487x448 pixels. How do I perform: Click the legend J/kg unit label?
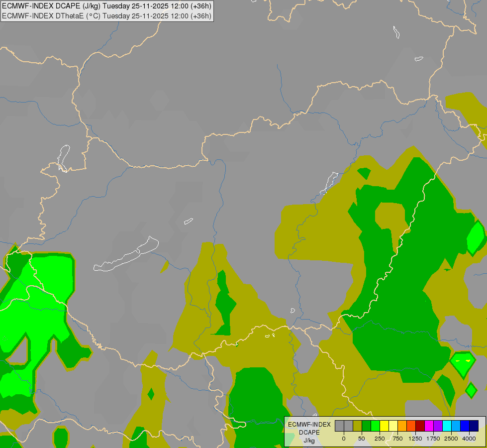(309, 441)
